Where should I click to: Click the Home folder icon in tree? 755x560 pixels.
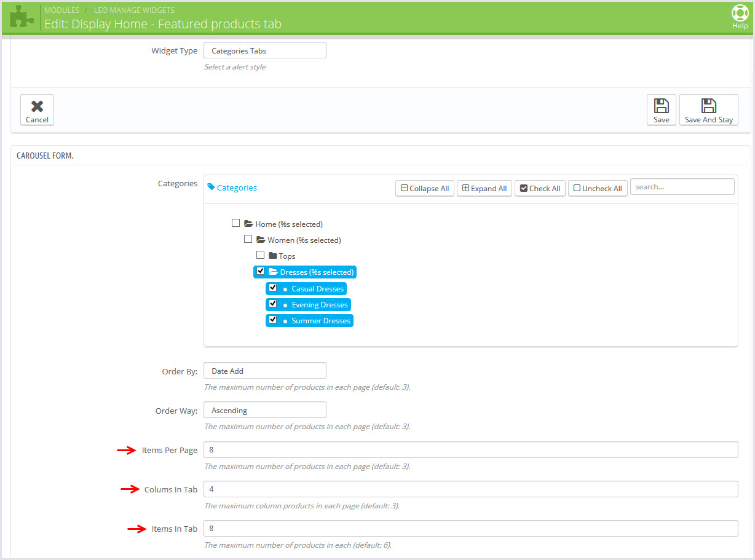point(248,224)
